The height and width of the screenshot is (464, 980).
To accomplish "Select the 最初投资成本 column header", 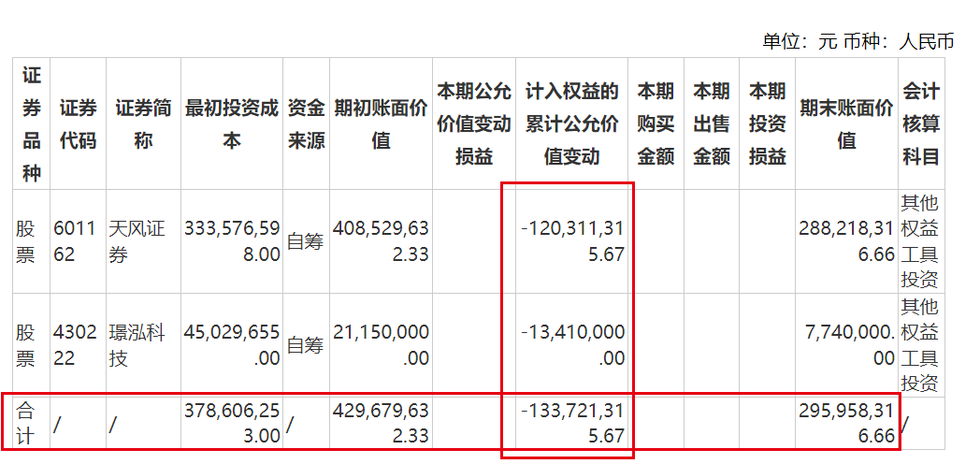I will [231, 123].
